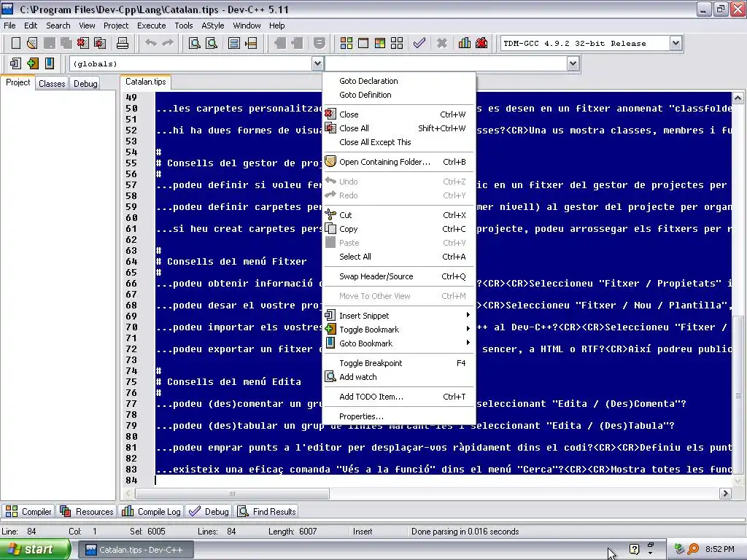Expand the Toggle Bookmark submenu
Screen dimensions: 747x560
click(399, 330)
